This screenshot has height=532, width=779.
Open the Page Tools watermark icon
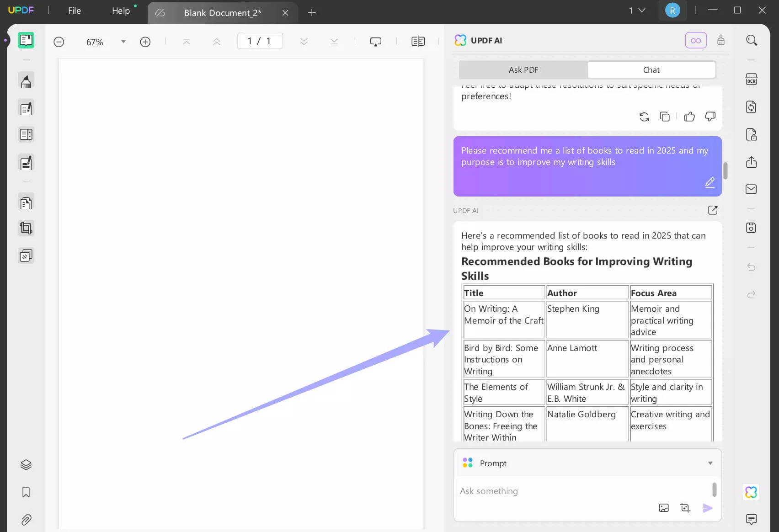pyautogui.click(x=26, y=255)
